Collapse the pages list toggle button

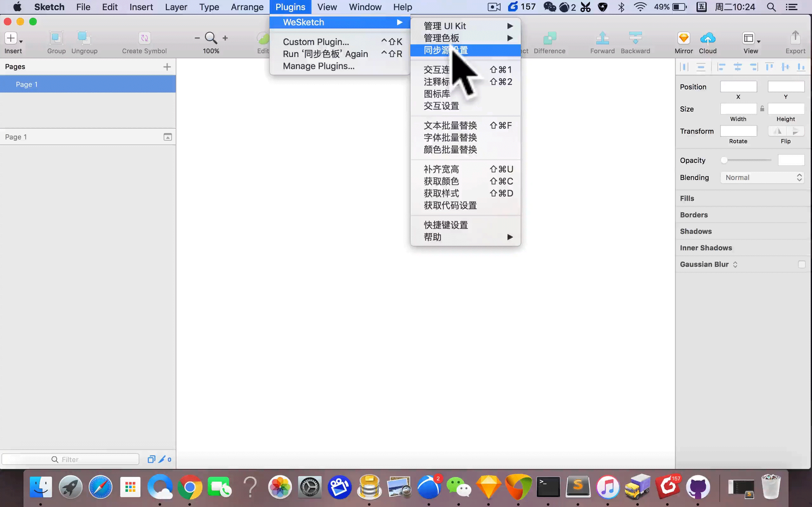[x=167, y=137]
